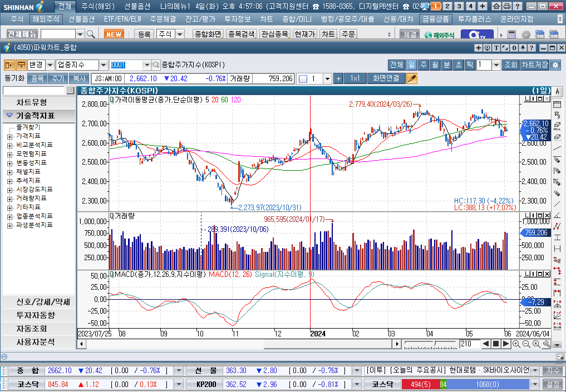Click the stop square playback button

coord(496,344)
